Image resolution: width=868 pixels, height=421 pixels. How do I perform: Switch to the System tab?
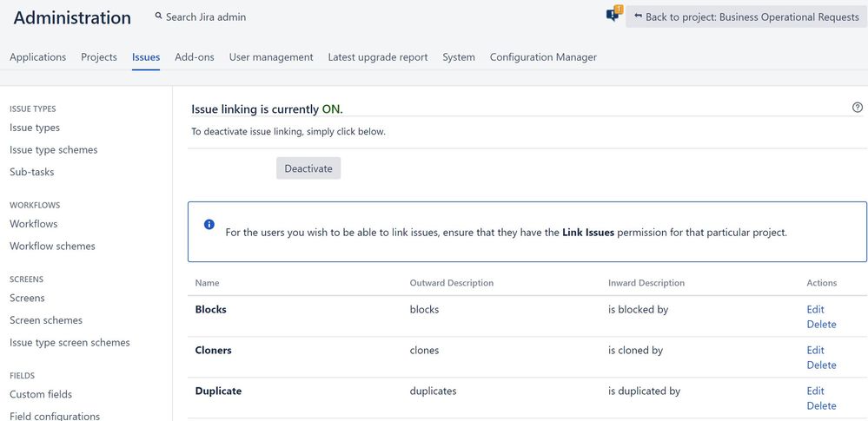pos(459,57)
